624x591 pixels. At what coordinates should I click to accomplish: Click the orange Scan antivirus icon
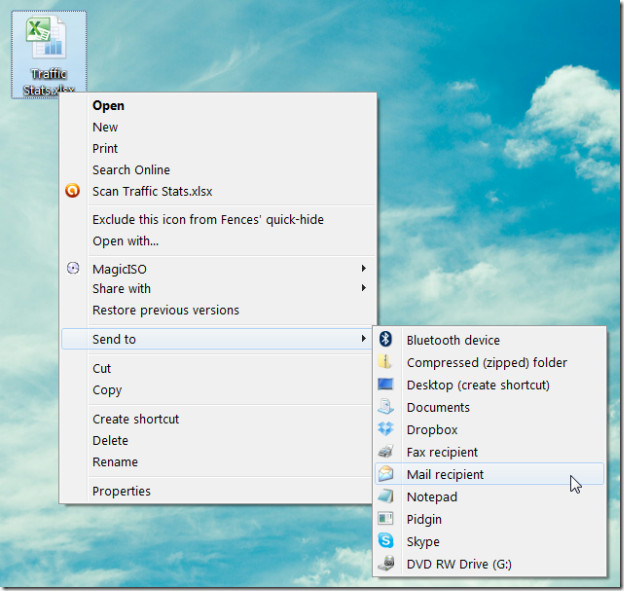click(72, 191)
